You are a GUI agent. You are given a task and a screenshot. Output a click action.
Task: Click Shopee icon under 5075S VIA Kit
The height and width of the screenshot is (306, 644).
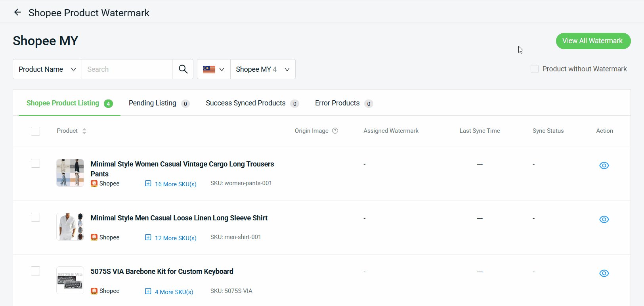click(94, 291)
